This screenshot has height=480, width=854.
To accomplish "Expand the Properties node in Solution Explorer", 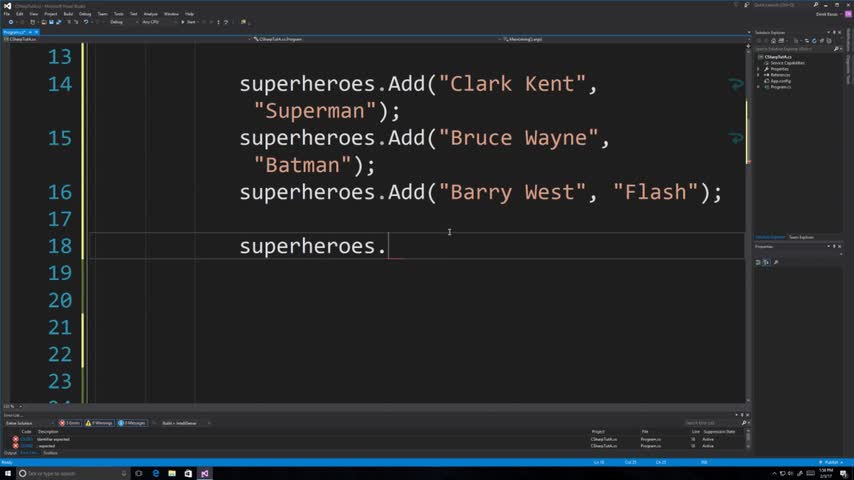I will point(758,69).
